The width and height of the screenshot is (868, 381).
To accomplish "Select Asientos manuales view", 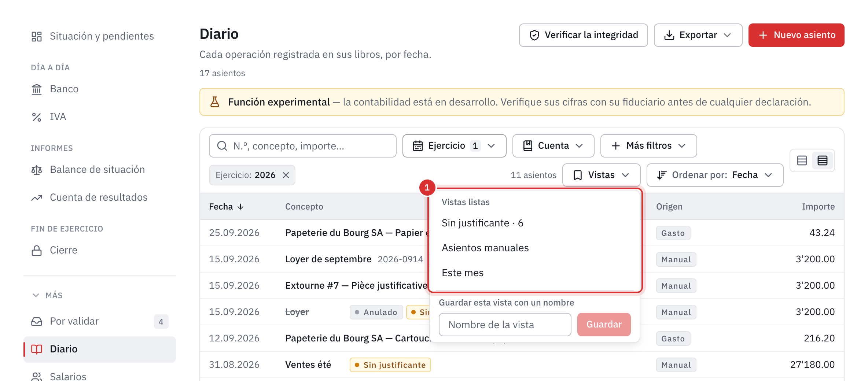I will tap(534, 248).
